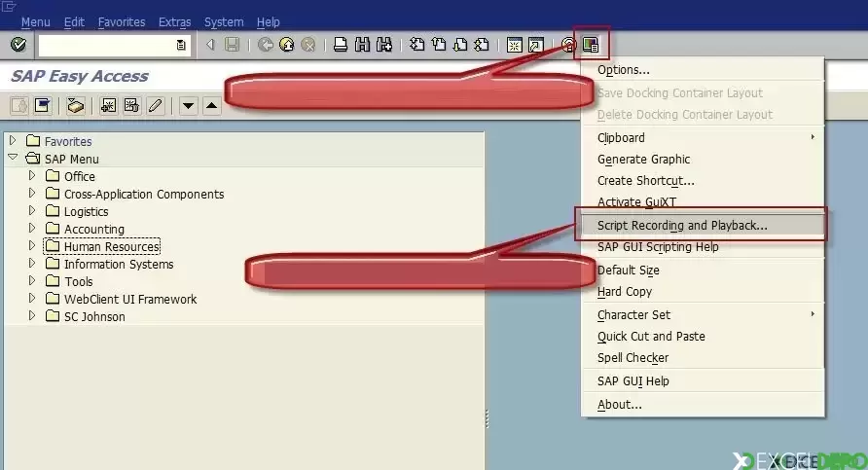Expand the Human Resources folder node
The width and height of the screenshot is (868, 470).
coord(32,246)
